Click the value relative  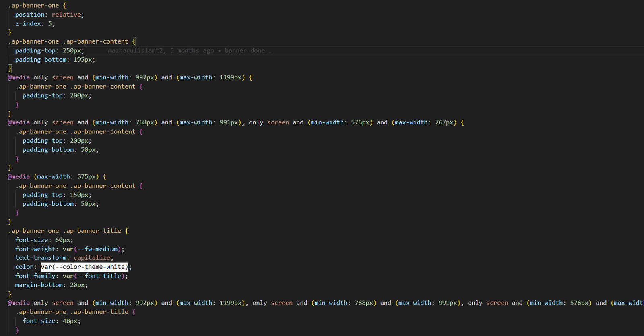click(66, 15)
